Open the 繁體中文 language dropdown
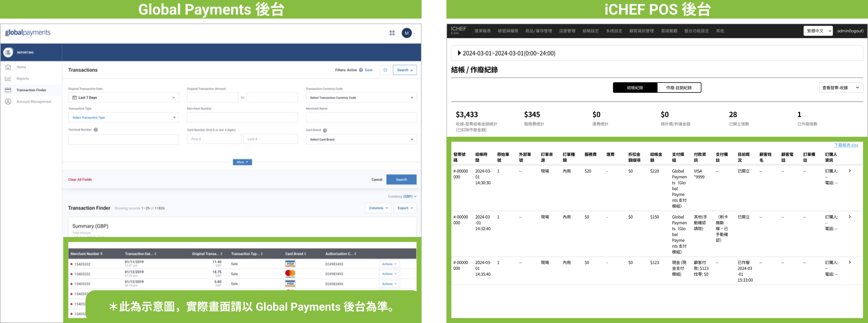Viewport: 868px width, 323px height. point(818,31)
